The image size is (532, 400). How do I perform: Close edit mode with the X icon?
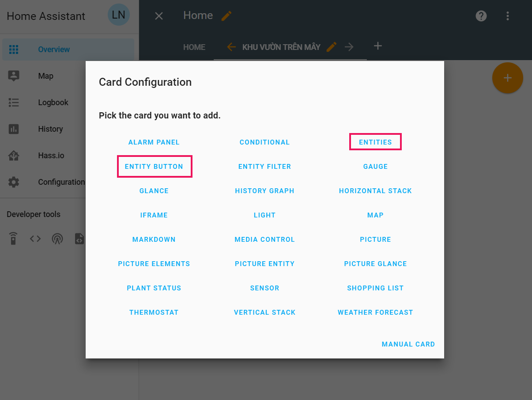[x=159, y=16]
